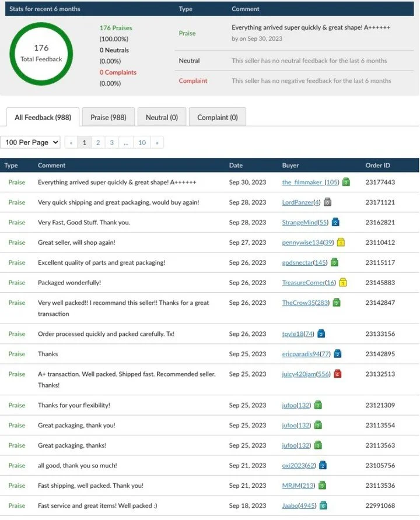
Task: Click the Date column header
Action: tap(236, 165)
